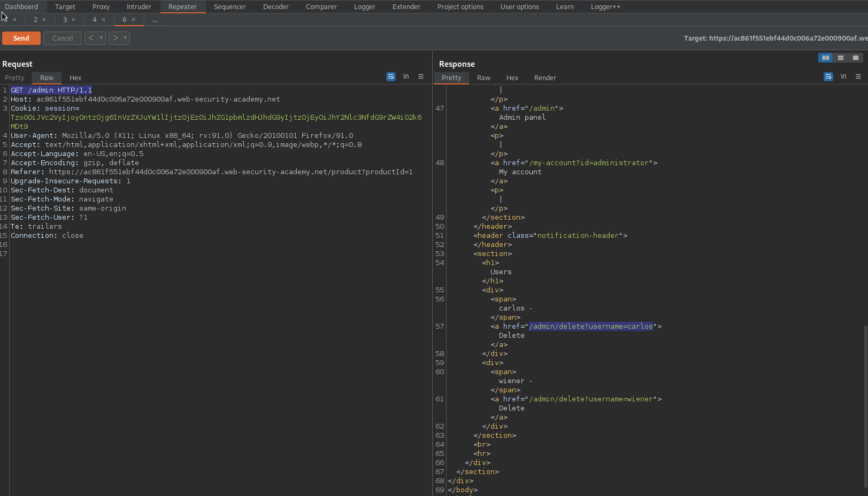
Task: Click the Referer header line
Action: (x=212, y=172)
